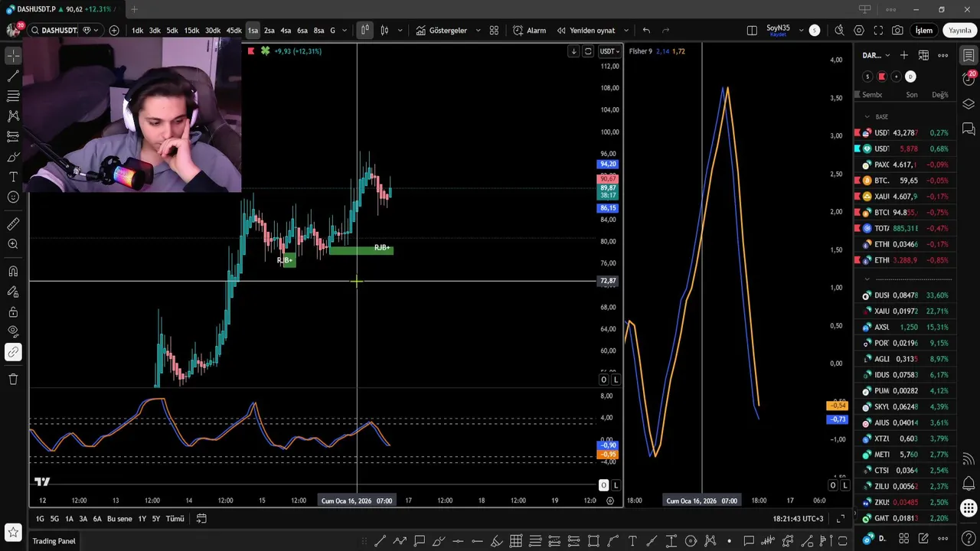The width and height of the screenshot is (980, 551).
Task: Select the Tümü date range
Action: tap(175, 519)
